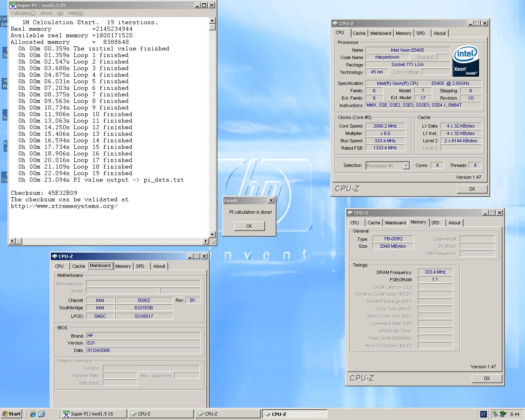525x420 pixels.
Task: Click the Super PI vertical scrollbar down arrow
Action: (212, 235)
